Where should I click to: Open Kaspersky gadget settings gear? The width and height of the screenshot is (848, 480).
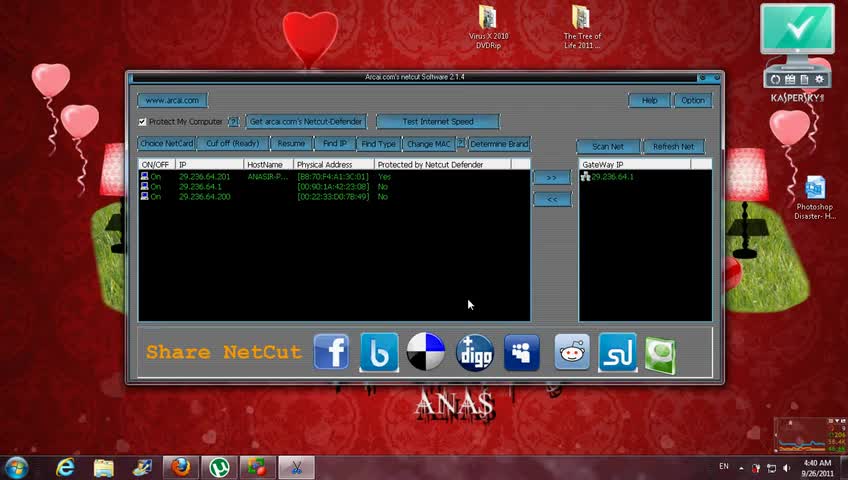pyautogui.click(x=819, y=79)
